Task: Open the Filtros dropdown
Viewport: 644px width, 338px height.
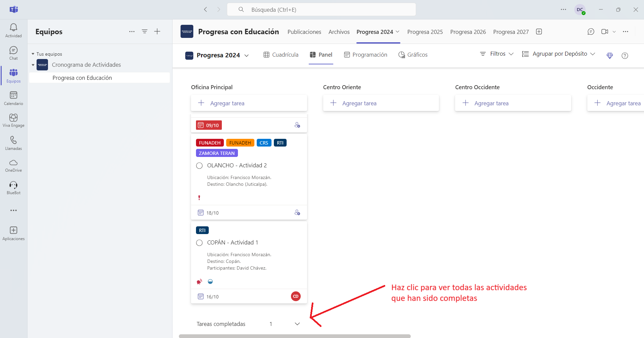Action: tap(497, 54)
